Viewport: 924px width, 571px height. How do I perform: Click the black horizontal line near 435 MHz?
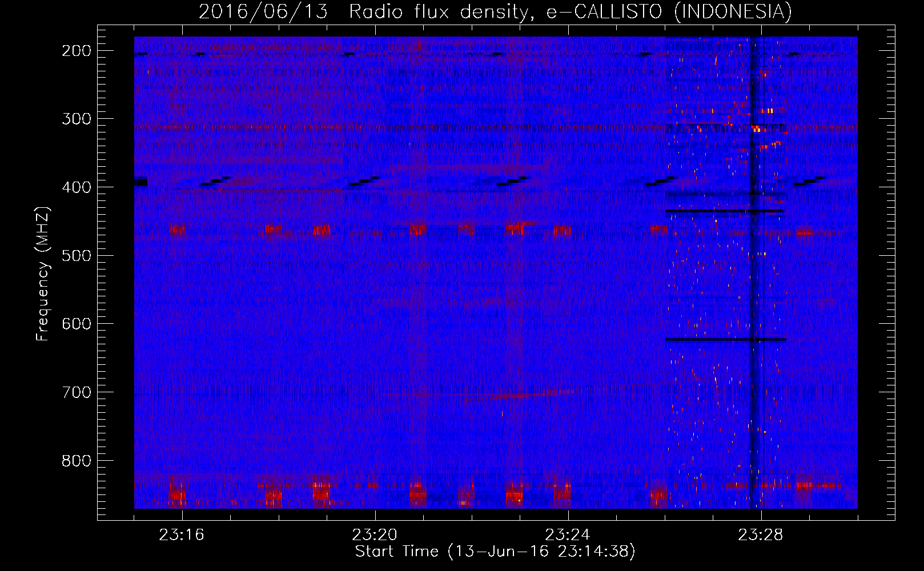point(724,211)
